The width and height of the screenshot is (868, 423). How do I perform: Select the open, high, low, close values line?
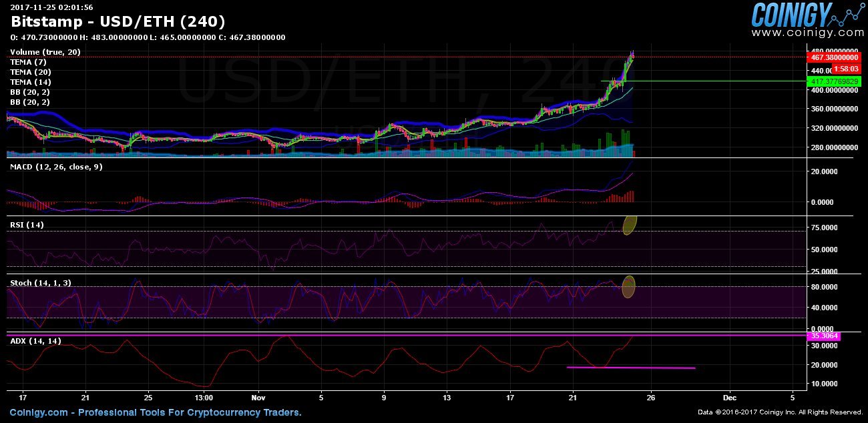tap(148, 37)
